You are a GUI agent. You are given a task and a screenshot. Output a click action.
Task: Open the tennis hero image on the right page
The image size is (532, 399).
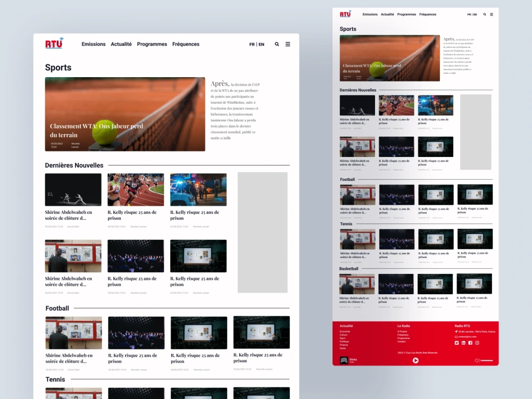(x=389, y=58)
